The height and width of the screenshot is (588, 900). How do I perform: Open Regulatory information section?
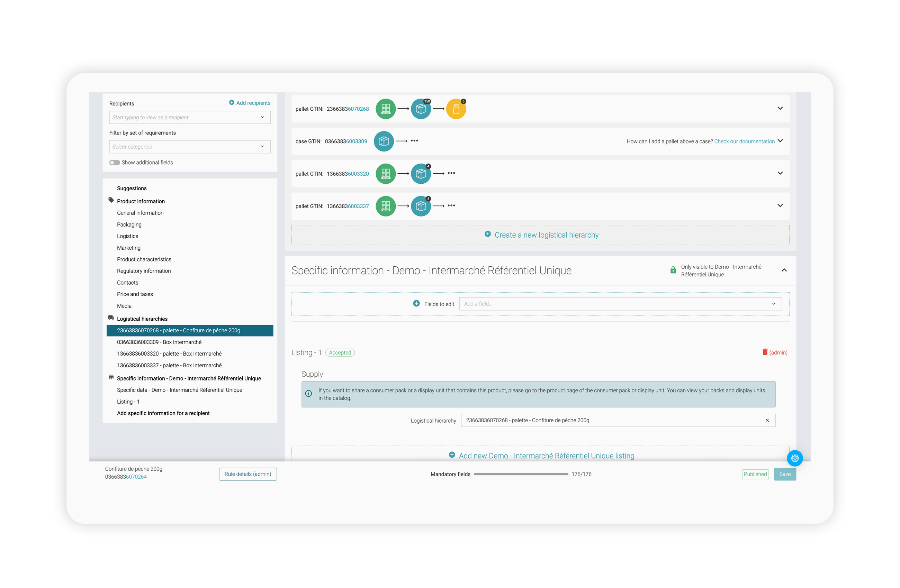coord(144,271)
